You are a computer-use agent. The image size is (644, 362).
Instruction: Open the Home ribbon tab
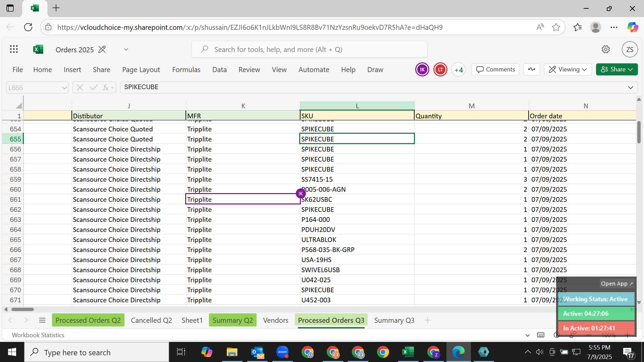(x=43, y=69)
